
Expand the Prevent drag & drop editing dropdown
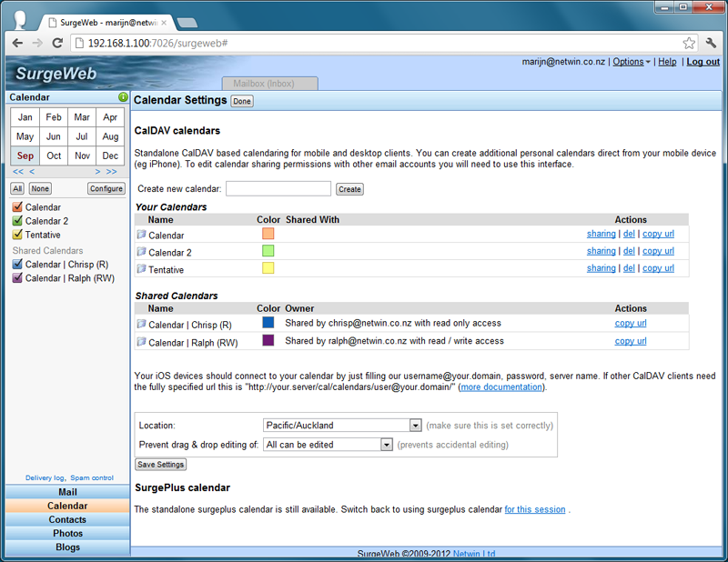(387, 445)
